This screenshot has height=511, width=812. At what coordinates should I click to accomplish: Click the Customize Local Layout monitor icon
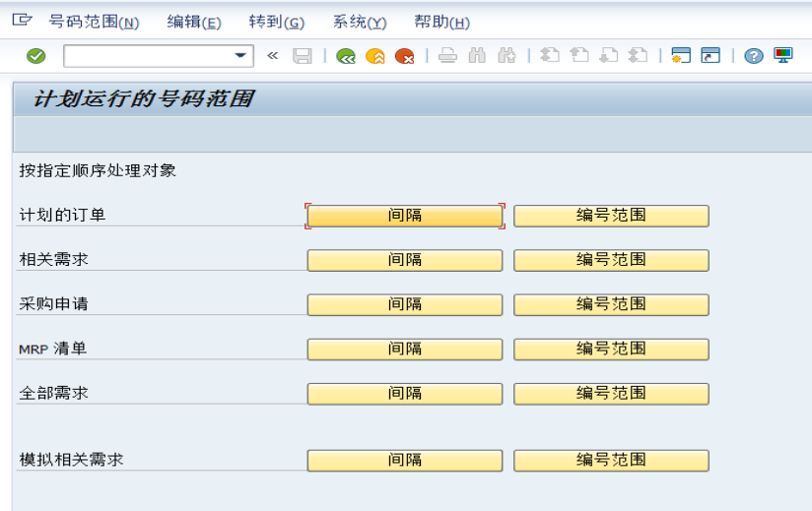pos(783,55)
